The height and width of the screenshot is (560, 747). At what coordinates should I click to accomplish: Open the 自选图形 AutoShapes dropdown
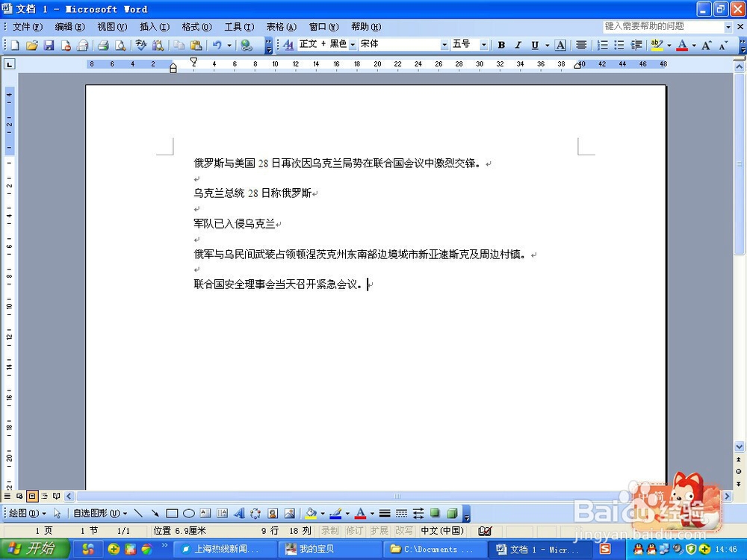[x=100, y=514]
